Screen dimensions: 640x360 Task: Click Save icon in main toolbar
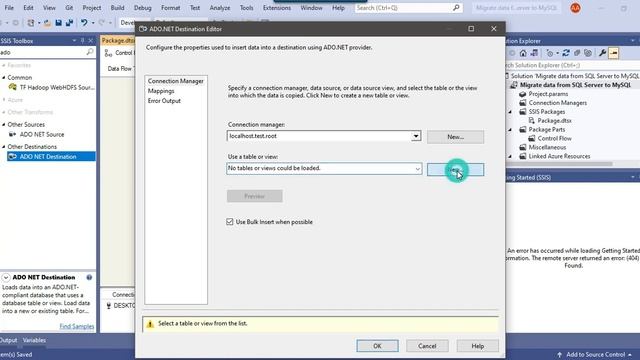(58, 23)
